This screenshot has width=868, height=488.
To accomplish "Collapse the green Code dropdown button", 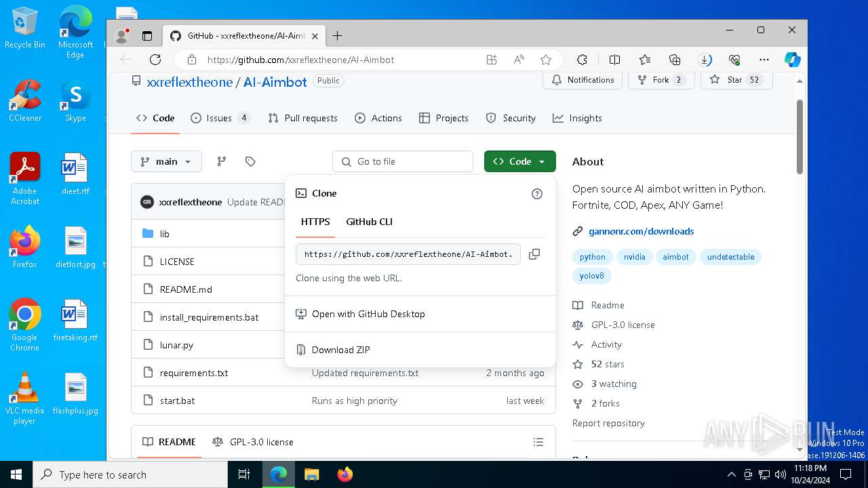I will pos(520,161).
